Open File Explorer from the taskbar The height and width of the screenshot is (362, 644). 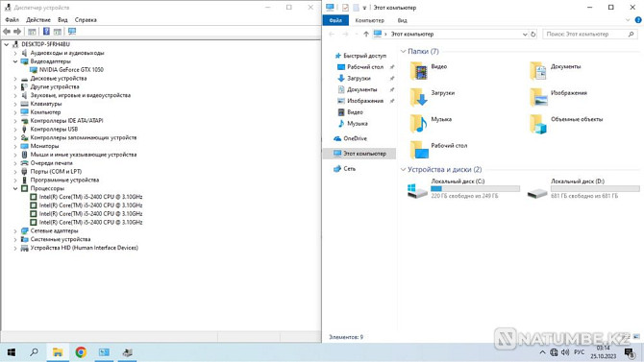click(58, 352)
